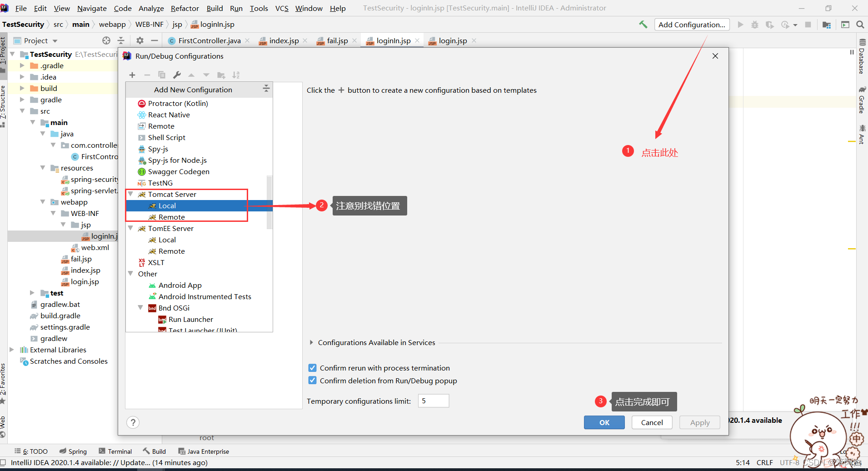Click the locate file crosshair icon
This screenshot has width=868, height=471.
point(106,40)
